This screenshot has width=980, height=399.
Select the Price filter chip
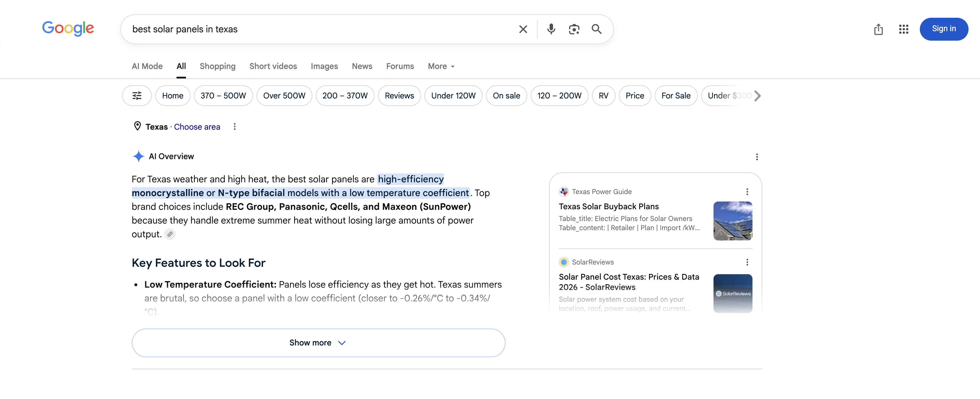coord(635,96)
